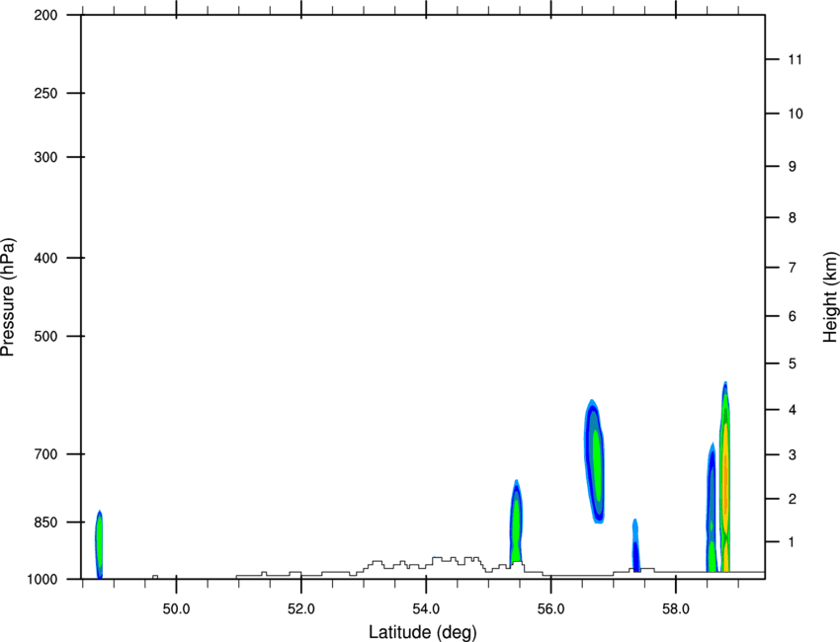Select the 300 pressure tick label

[x=45, y=157]
